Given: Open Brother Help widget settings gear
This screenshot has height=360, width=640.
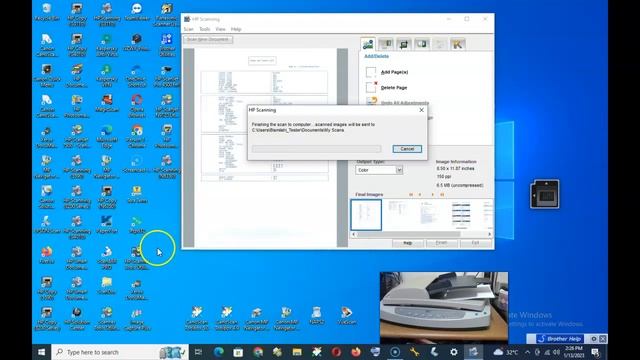Looking at the screenshot, I should [594, 339].
